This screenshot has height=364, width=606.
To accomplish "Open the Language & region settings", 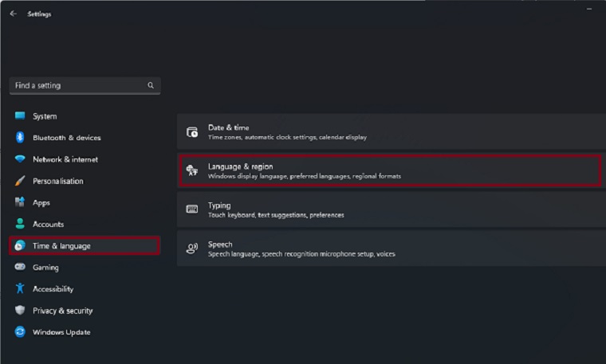I will click(x=390, y=170).
